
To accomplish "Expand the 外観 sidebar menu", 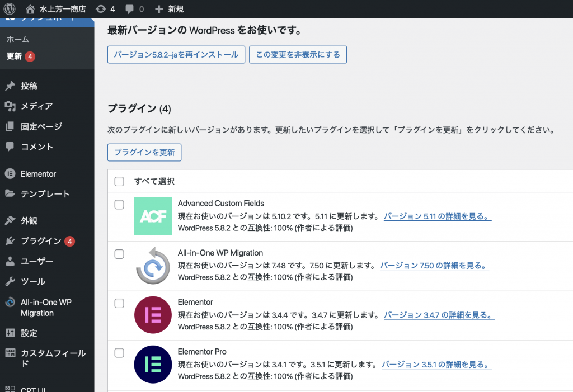I will [x=29, y=220].
